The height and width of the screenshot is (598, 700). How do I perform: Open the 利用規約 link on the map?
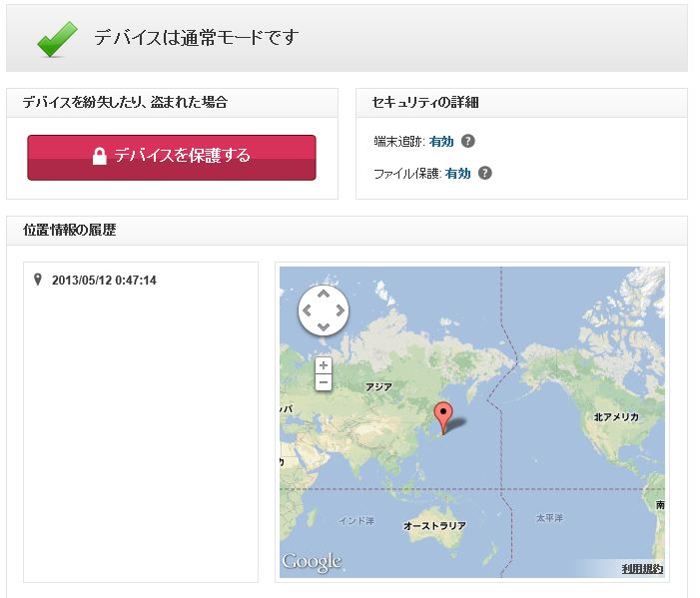click(642, 568)
